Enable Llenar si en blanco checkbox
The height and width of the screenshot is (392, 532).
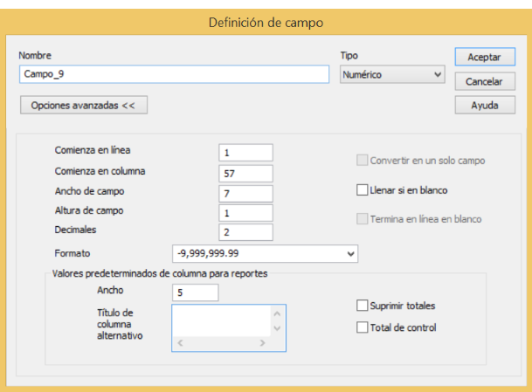point(363,190)
